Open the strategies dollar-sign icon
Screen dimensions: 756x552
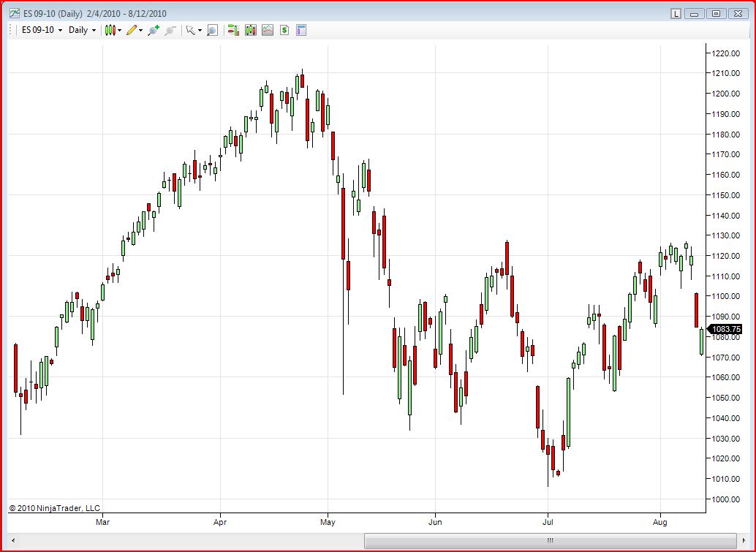pos(284,31)
